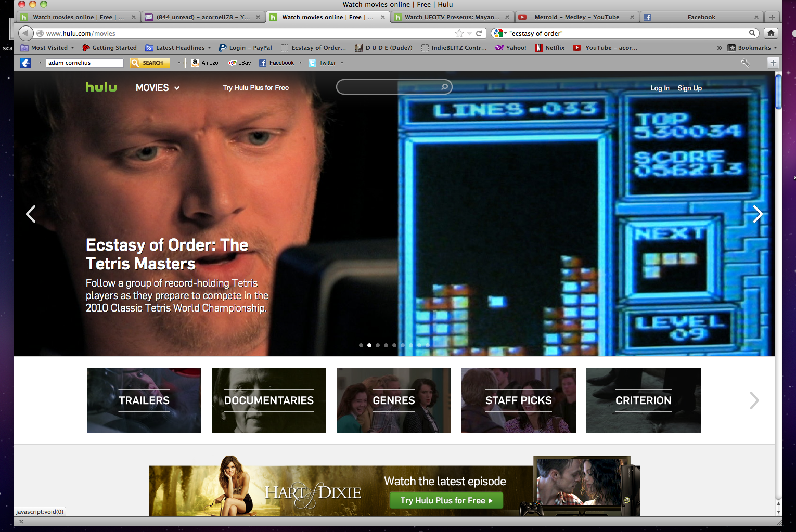Click the magnifier in the Google search box

point(752,33)
